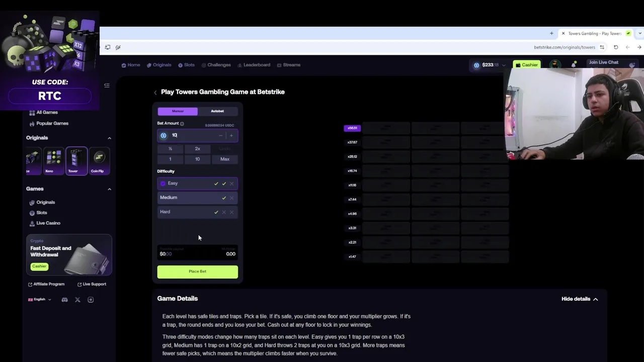Select the Tower game thumbnail

[76, 161]
